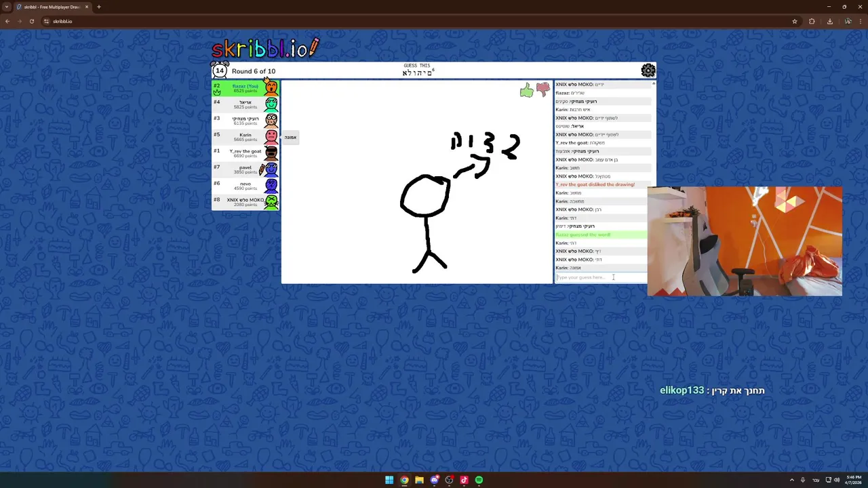Like the drawing with the thumbs-up icon
The image size is (868, 488).
tap(527, 90)
